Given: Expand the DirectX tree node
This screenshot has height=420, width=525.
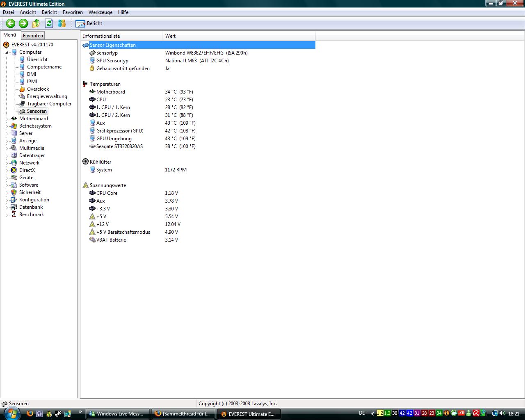Looking at the screenshot, I should [x=7, y=171].
